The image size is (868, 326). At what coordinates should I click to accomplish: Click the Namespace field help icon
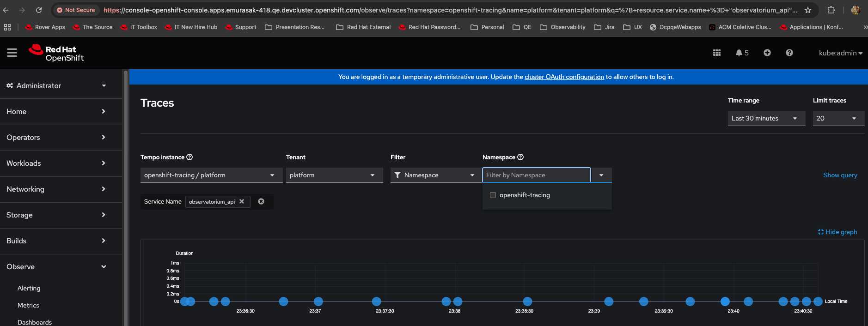tap(520, 157)
